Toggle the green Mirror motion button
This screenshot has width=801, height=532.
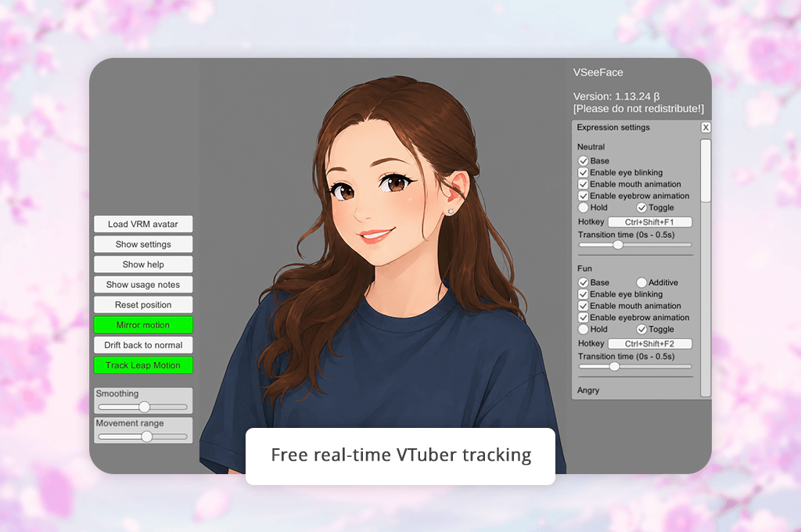click(x=143, y=325)
